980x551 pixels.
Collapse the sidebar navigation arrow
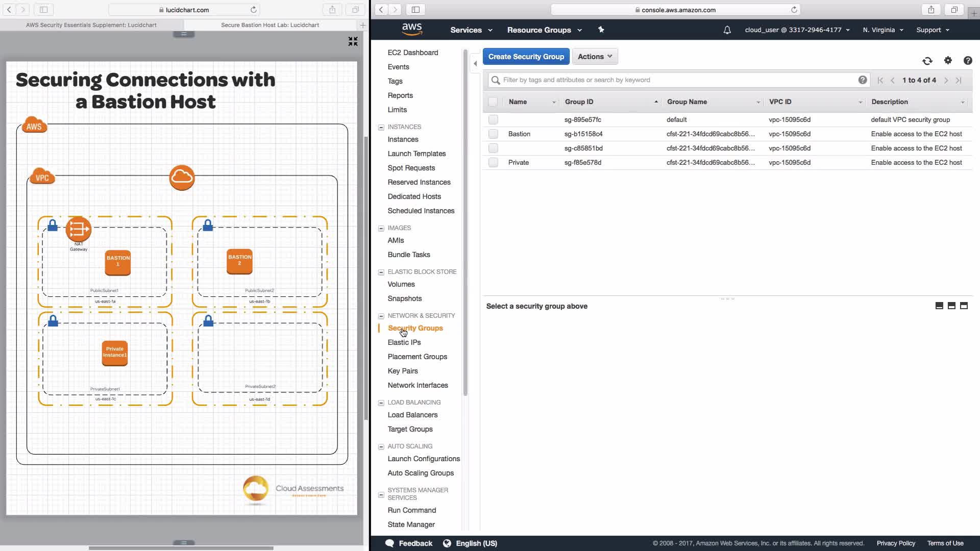[475, 64]
